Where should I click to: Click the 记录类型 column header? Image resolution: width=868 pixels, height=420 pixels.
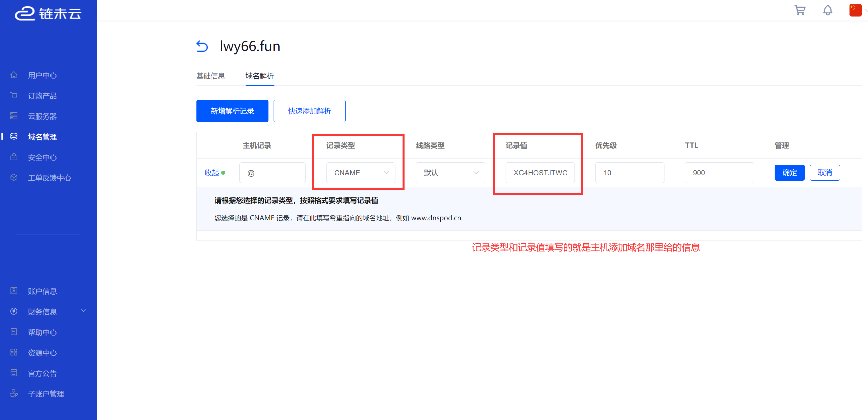pos(340,145)
